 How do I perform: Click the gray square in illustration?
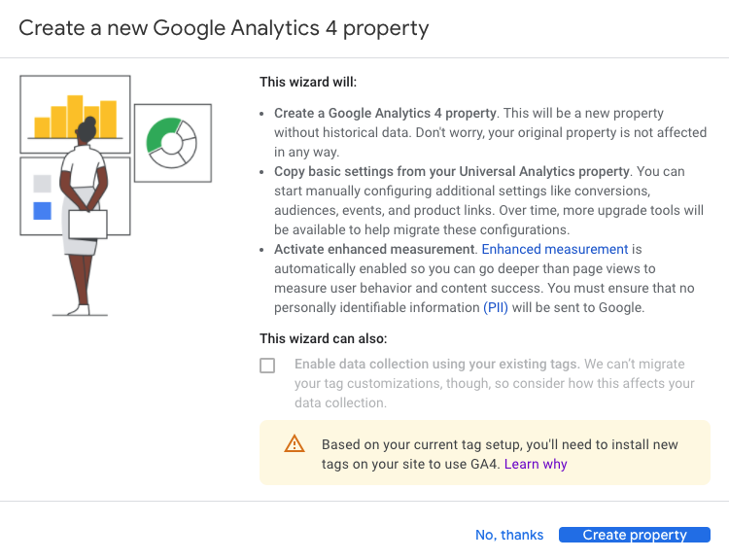(43, 184)
